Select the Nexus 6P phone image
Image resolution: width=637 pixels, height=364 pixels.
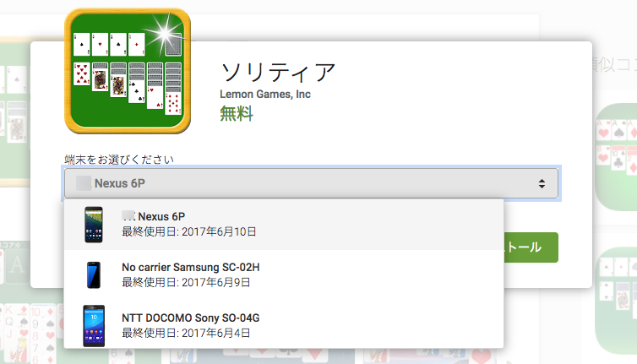click(93, 225)
